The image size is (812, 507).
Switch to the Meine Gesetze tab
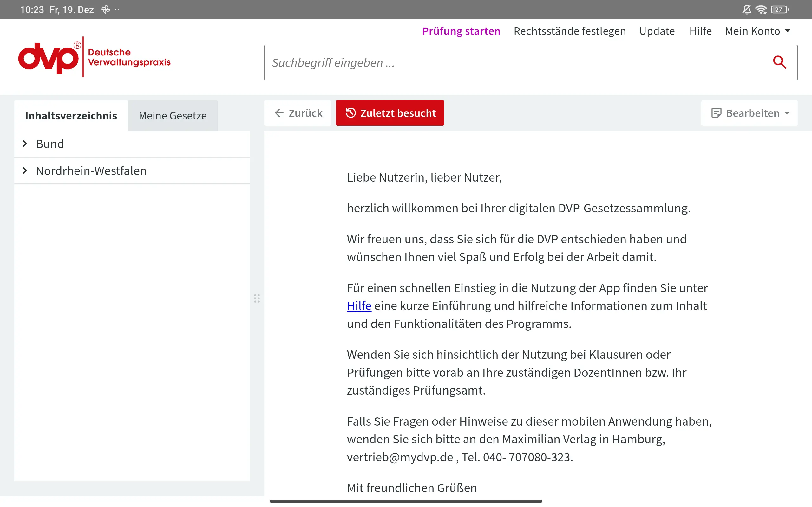173,116
